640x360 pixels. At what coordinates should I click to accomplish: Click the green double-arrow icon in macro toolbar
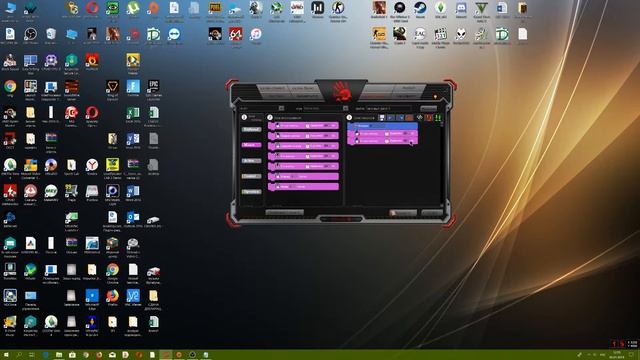(438, 118)
